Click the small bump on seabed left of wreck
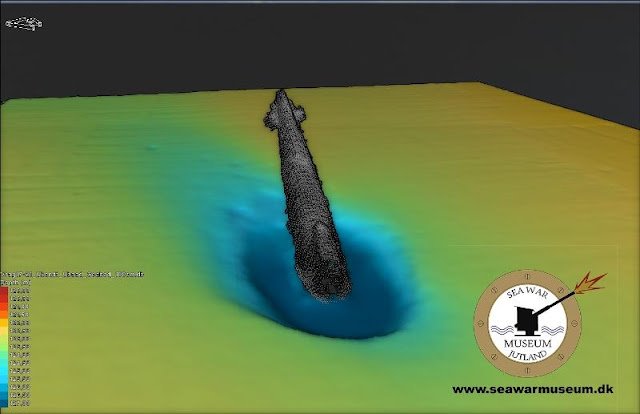Image resolution: width=640 pixels, height=414 pixels. [x=150, y=147]
